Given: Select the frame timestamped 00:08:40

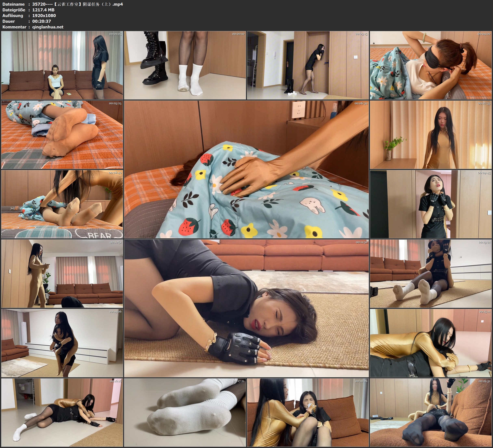Looking at the screenshot, I should click(x=62, y=204).
